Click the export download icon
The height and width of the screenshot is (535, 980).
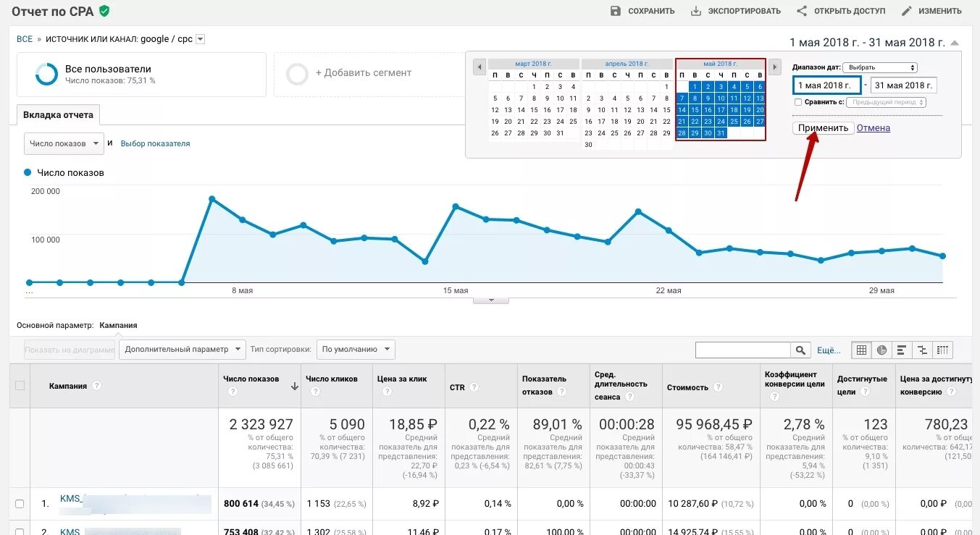pyautogui.click(x=696, y=11)
